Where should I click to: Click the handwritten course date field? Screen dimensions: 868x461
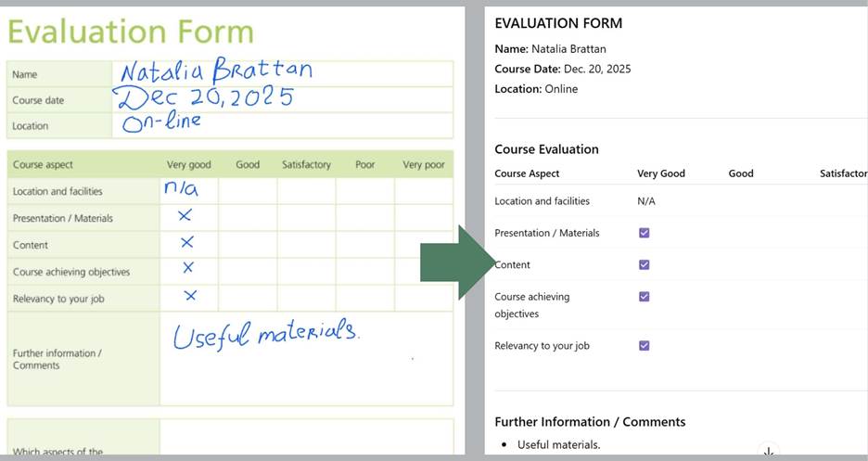coord(204,97)
